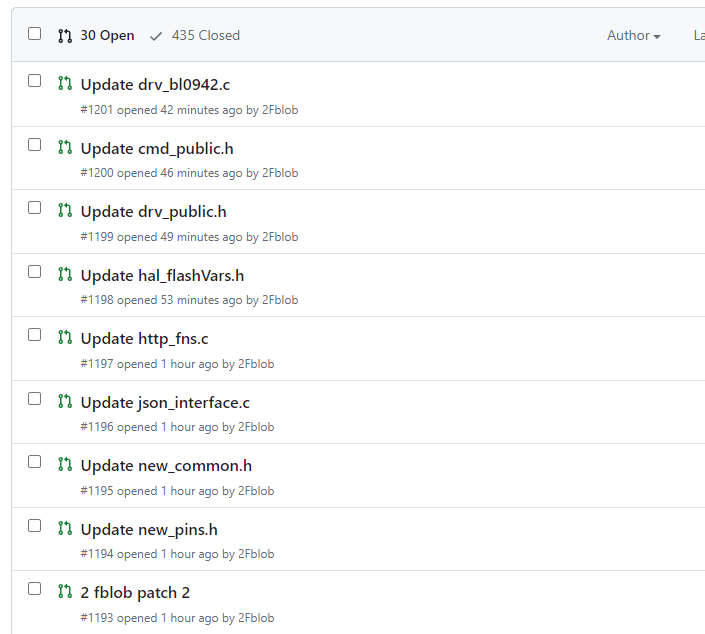The height and width of the screenshot is (634, 705).
Task: Tick the select-all checkbox in list header
Action: pos(35,34)
